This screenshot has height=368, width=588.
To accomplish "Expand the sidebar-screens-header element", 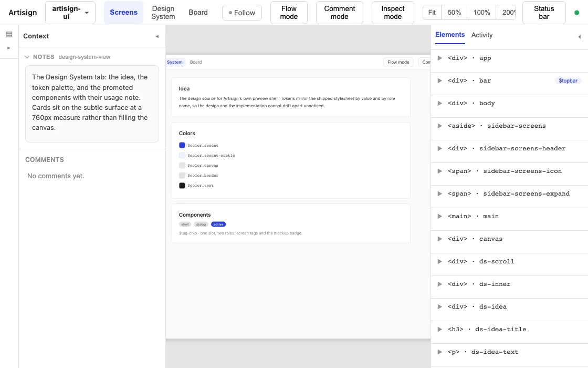I will click(x=439, y=148).
